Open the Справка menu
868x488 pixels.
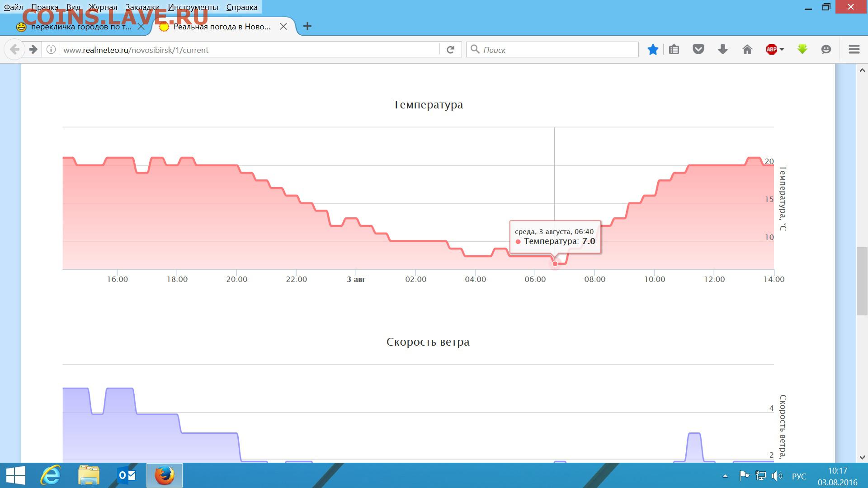[242, 7]
